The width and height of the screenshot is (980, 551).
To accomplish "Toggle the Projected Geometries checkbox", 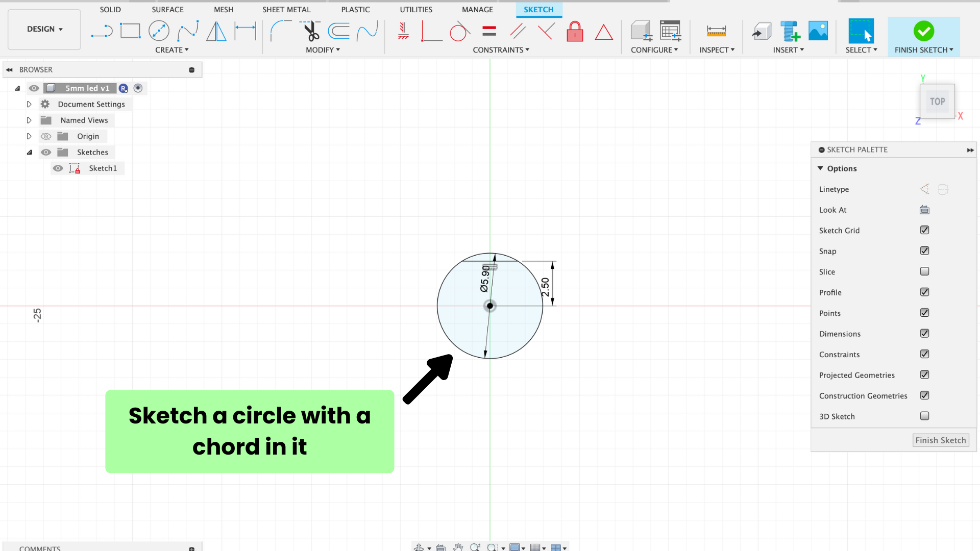I will [924, 374].
